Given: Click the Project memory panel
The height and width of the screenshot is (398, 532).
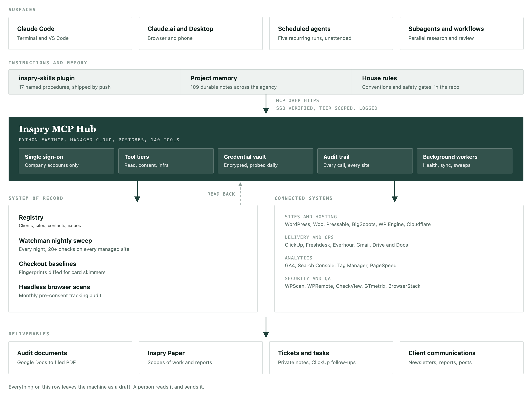Looking at the screenshot, I should click(266, 82).
